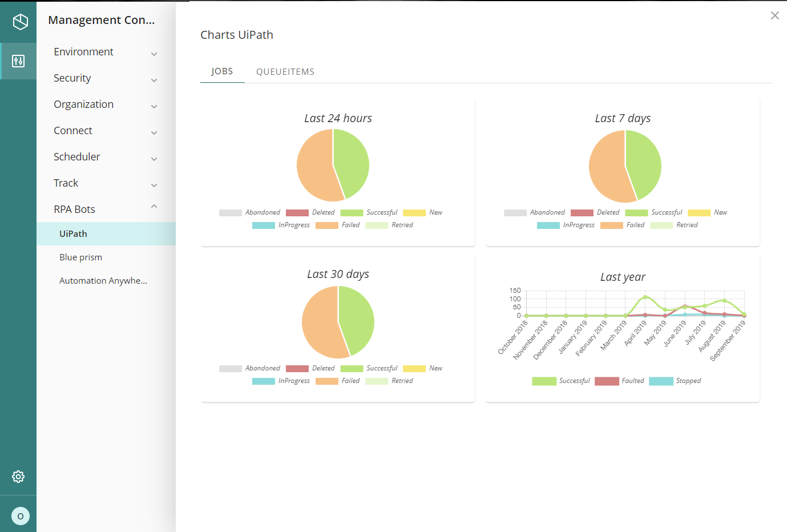Toggle InProgress legend in Last 24 hours
787x532 pixels.
pos(281,225)
